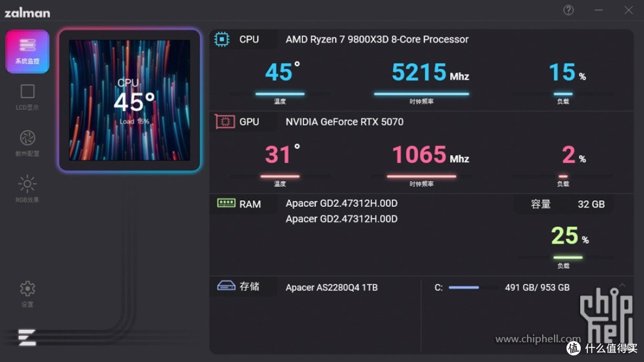Close the Zalman window
The width and height of the screenshot is (644, 362).
(x=629, y=10)
